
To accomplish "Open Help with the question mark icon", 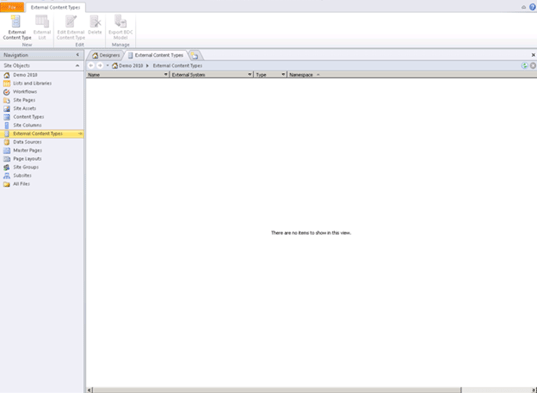I will pyautogui.click(x=533, y=7).
